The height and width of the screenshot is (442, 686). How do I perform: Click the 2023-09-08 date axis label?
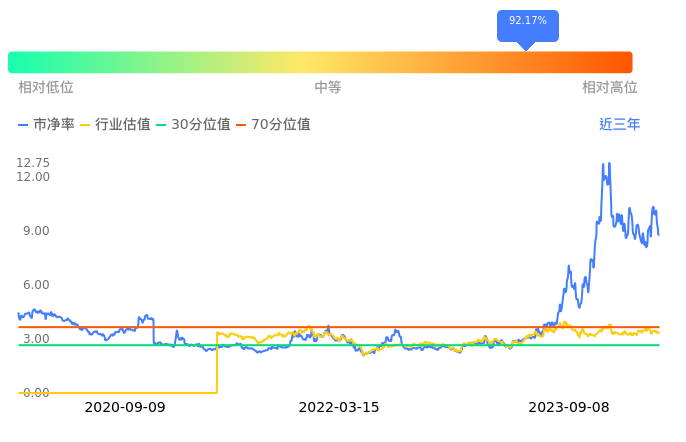[568, 408]
